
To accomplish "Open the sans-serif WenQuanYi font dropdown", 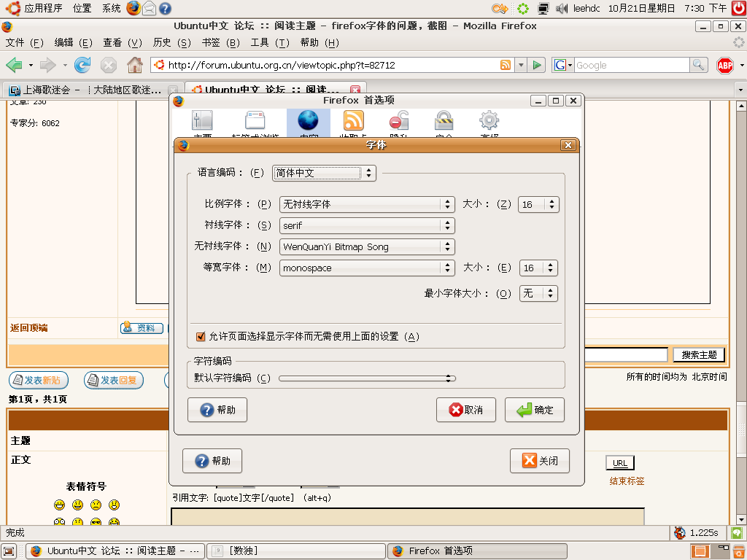I will coord(367,246).
